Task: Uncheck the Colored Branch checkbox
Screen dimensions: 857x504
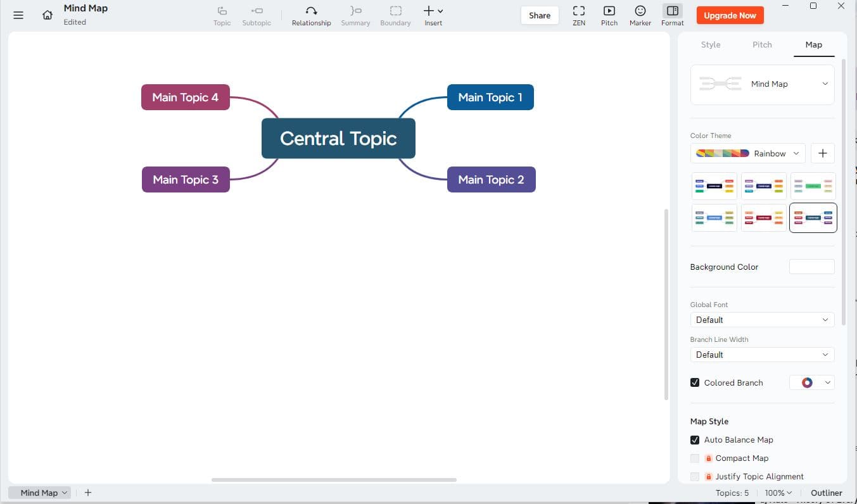Action: tap(695, 382)
